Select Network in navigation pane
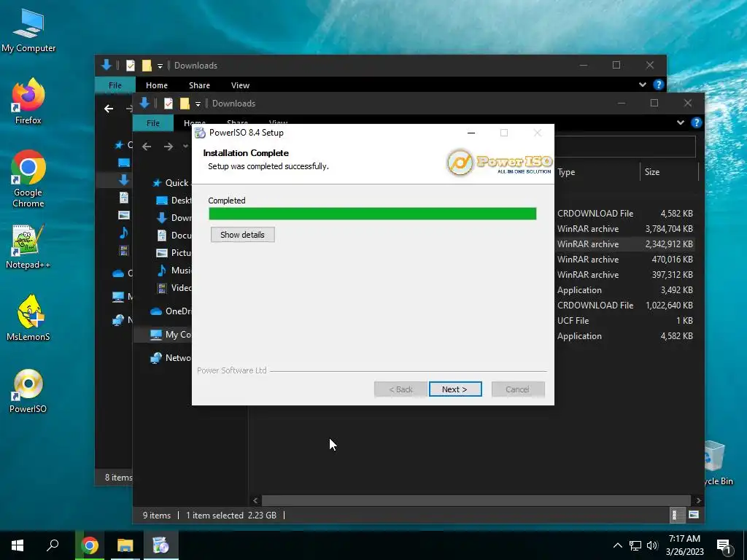Viewport: 747px width, 560px height. 171,358
